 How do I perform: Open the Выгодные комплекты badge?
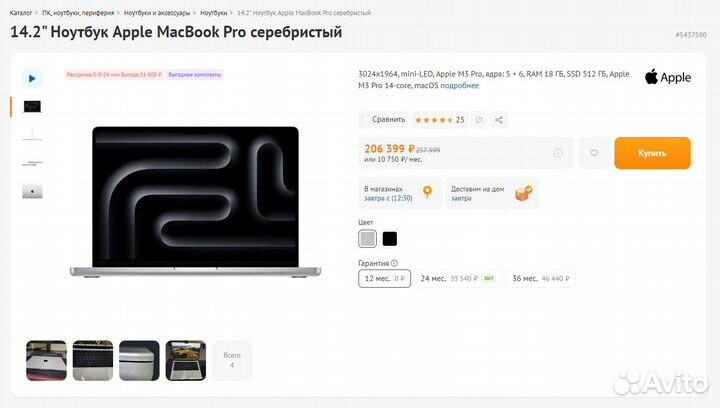(x=195, y=74)
